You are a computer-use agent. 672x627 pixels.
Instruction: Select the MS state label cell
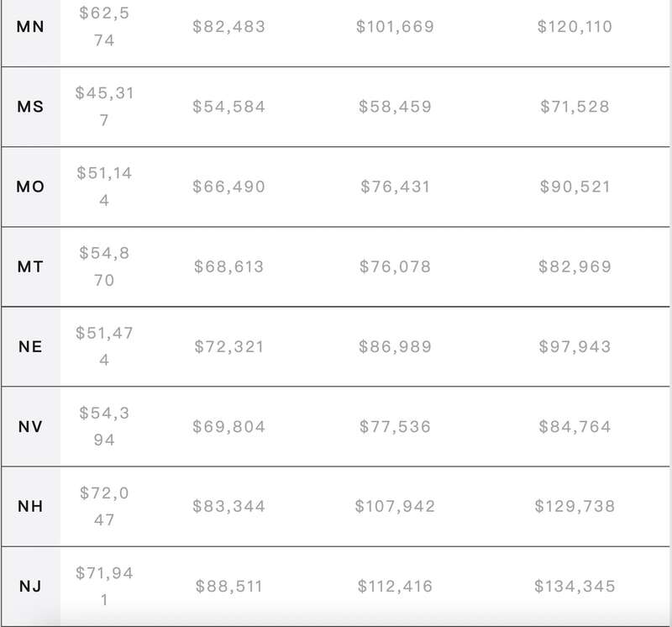tap(30, 107)
